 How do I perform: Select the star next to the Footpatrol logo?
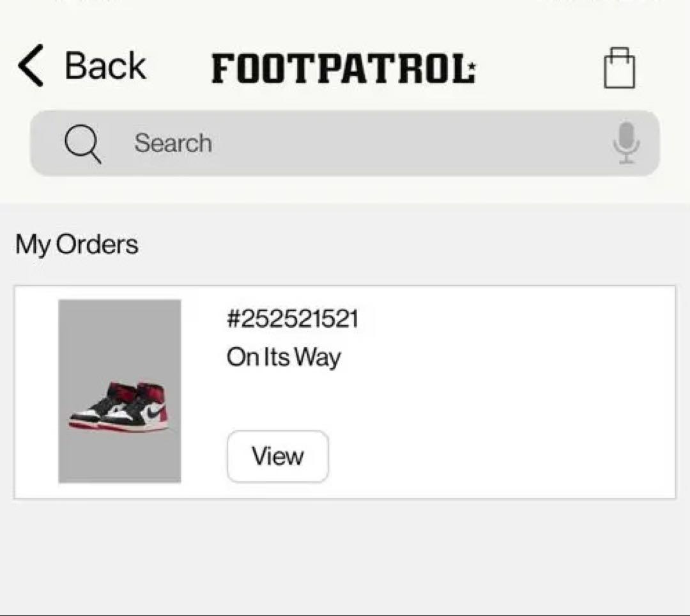(471, 65)
